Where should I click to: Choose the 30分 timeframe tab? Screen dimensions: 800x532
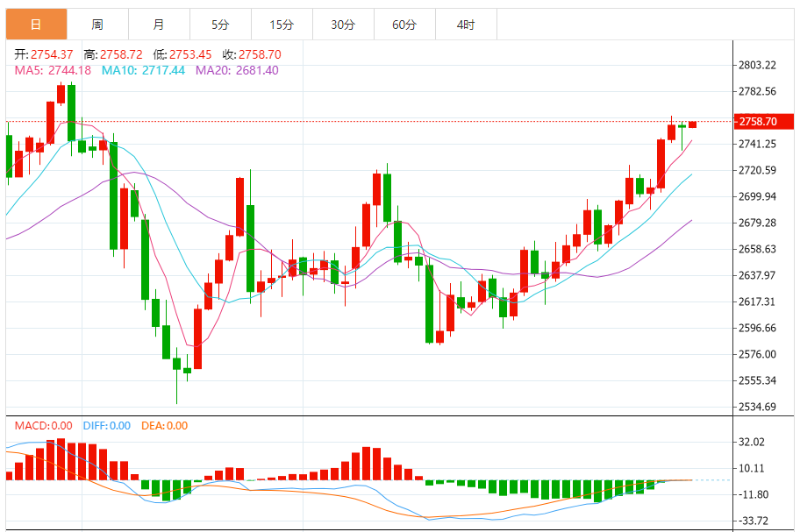click(343, 24)
